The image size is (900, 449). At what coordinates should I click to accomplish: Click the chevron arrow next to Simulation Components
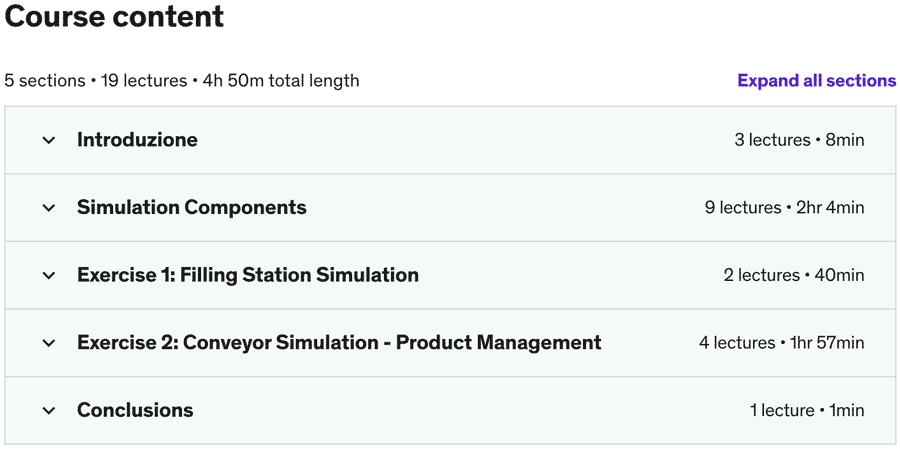(49, 208)
